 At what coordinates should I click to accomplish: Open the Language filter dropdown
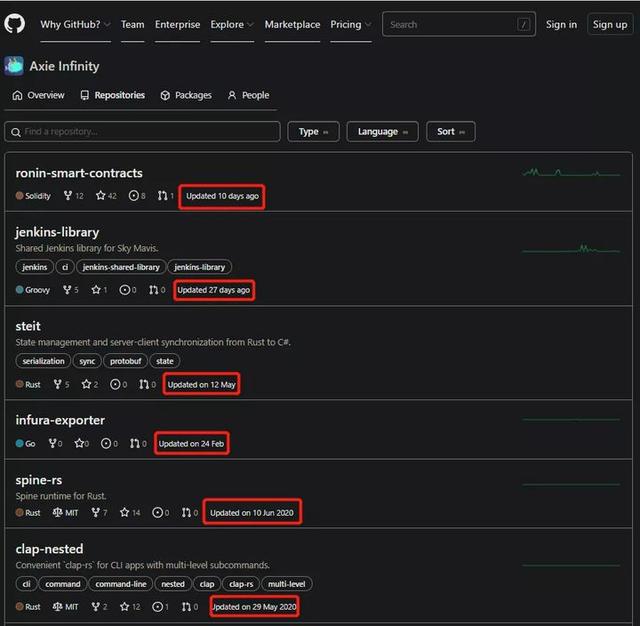pyautogui.click(x=383, y=132)
